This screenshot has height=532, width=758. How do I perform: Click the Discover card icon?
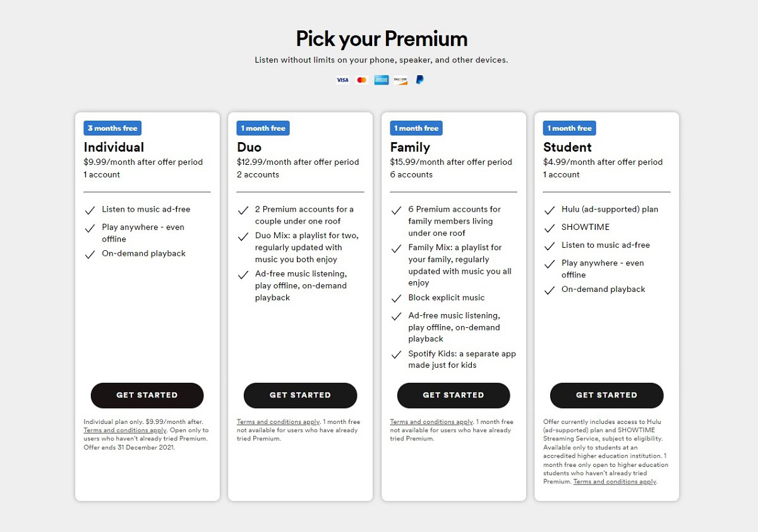pos(400,80)
